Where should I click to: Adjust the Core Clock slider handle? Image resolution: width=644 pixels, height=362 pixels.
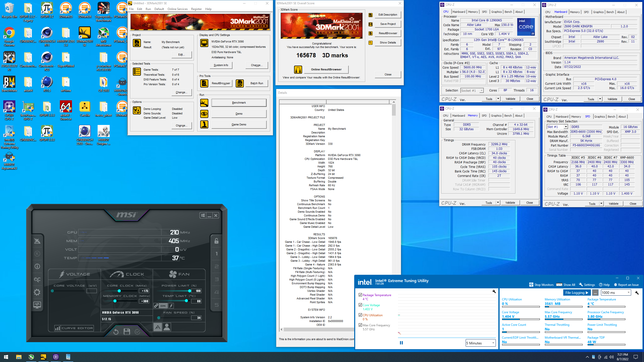coord(119,291)
